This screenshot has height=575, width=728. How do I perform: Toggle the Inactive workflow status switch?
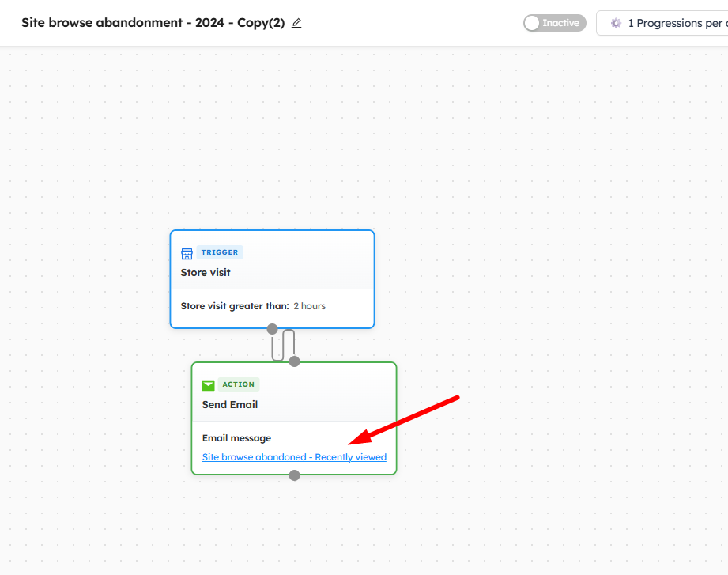[x=555, y=23]
